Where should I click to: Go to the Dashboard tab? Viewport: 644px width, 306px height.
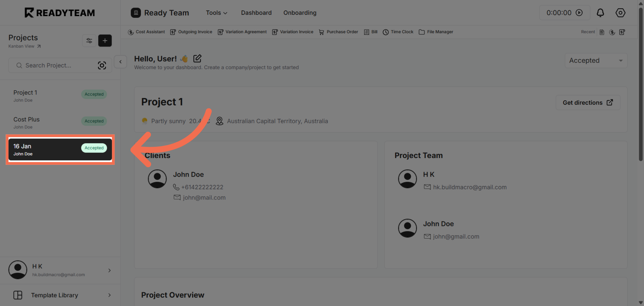click(256, 13)
